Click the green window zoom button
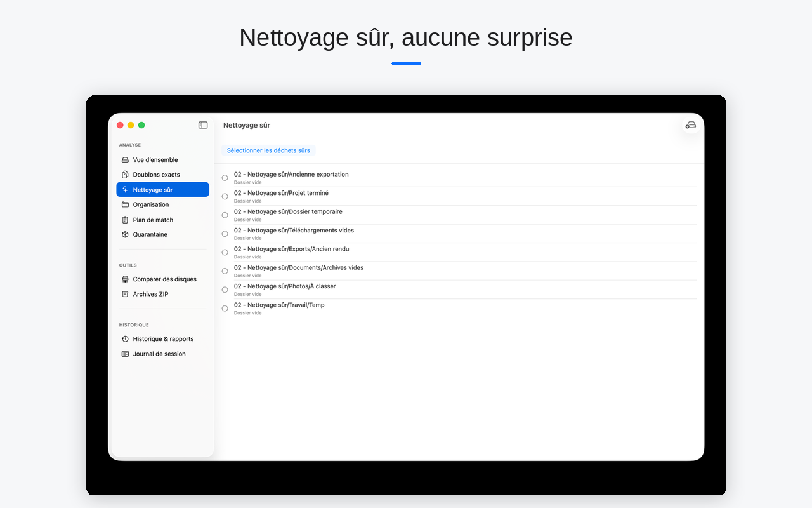Viewport: 812px width, 508px height. [141, 125]
